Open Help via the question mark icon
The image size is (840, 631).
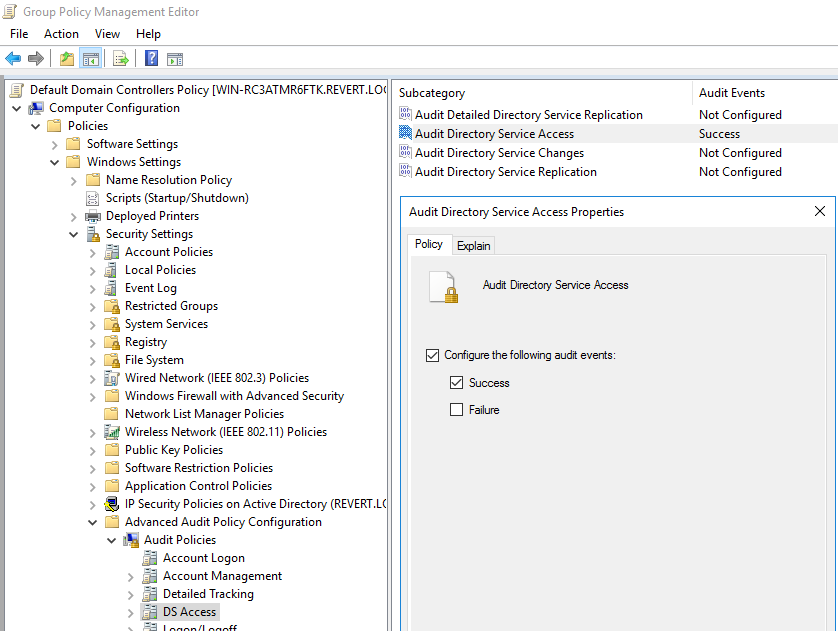tap(152, 58)
